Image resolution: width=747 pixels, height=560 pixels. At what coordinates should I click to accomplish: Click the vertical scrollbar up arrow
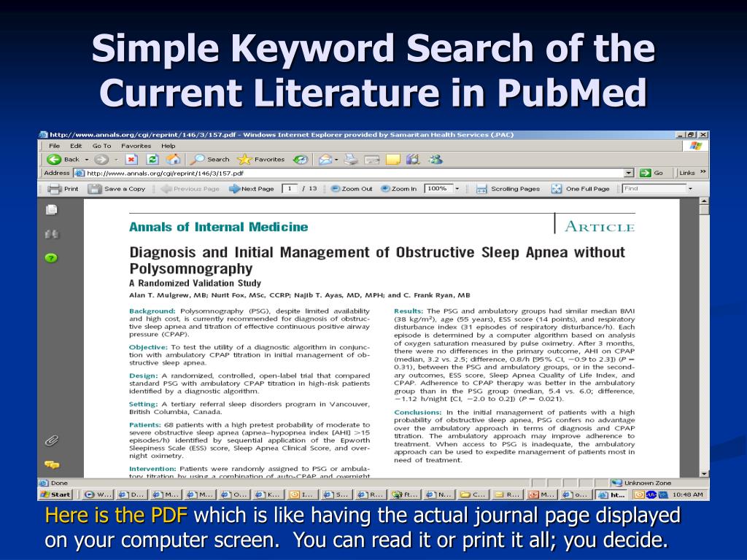pos(704,201)
